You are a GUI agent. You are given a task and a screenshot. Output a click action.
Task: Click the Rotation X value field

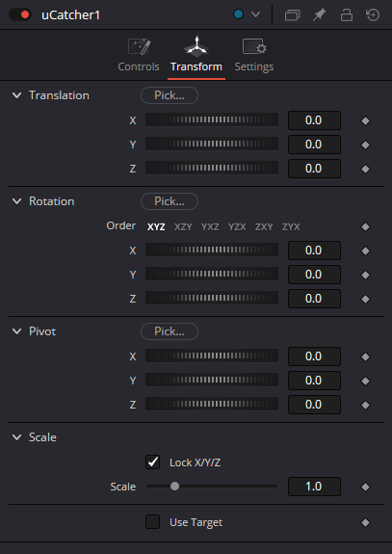coord(314,251)
